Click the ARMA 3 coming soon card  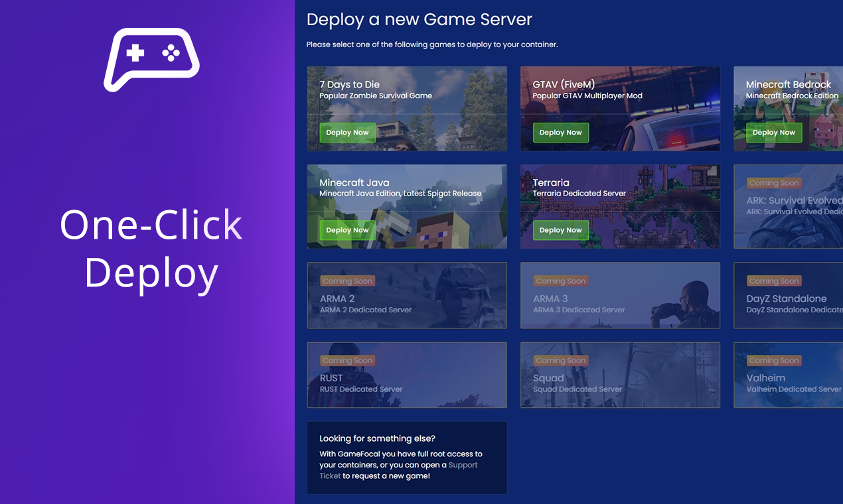pos(620,295)
